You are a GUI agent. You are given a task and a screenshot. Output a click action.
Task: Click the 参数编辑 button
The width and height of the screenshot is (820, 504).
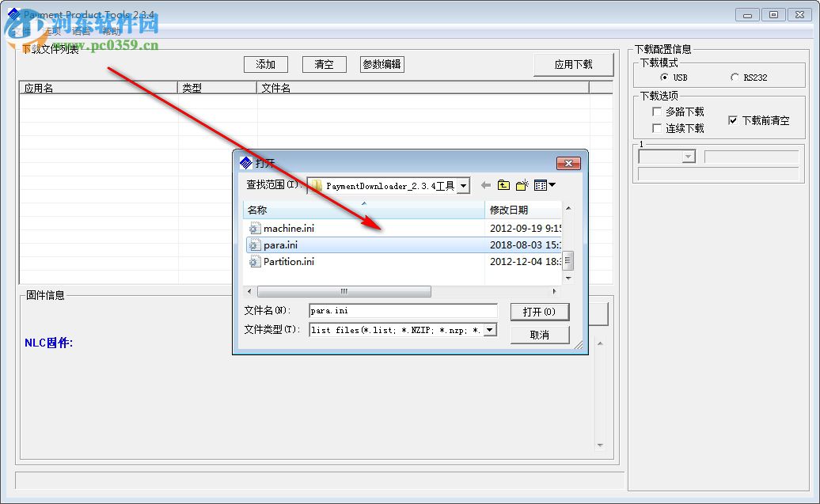383,64
